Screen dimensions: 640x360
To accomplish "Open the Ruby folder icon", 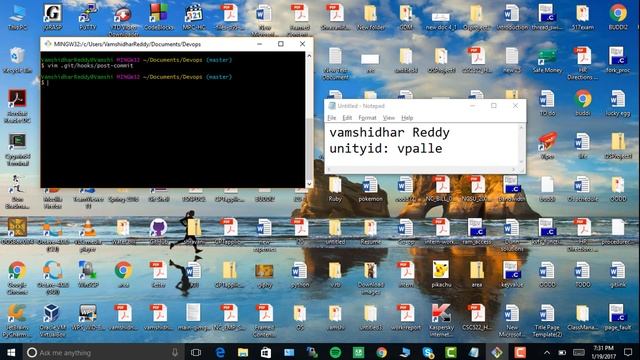I will (x=335, y=189).
